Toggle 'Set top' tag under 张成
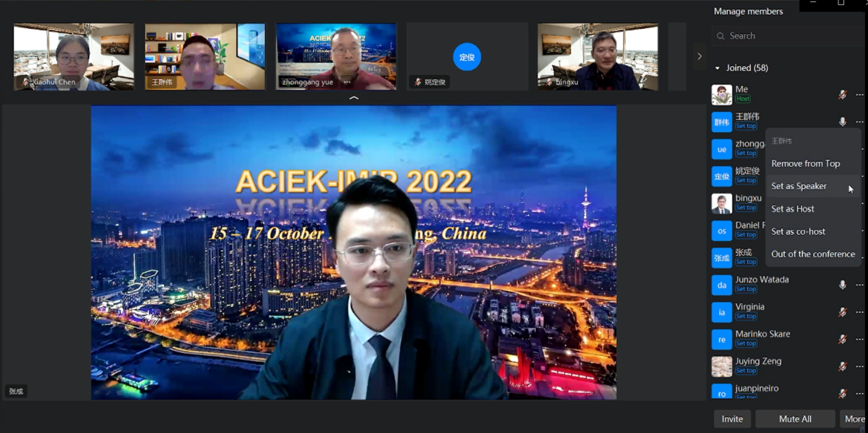 [x=746, y=262]
